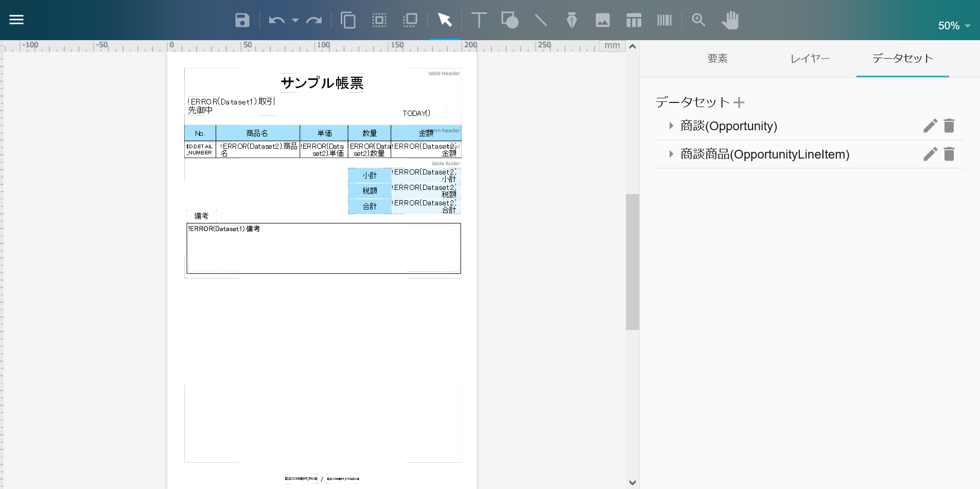This screenshot has height=489, width=980.
Task: Select the Line tool
Action: click(x=540, y=21)
